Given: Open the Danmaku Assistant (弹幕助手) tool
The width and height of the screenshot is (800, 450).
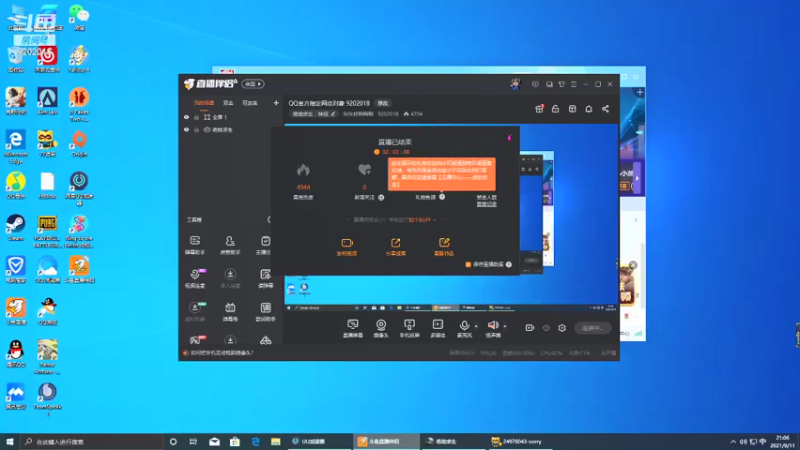Looking at the screenshot, I should tap(195, 244).
